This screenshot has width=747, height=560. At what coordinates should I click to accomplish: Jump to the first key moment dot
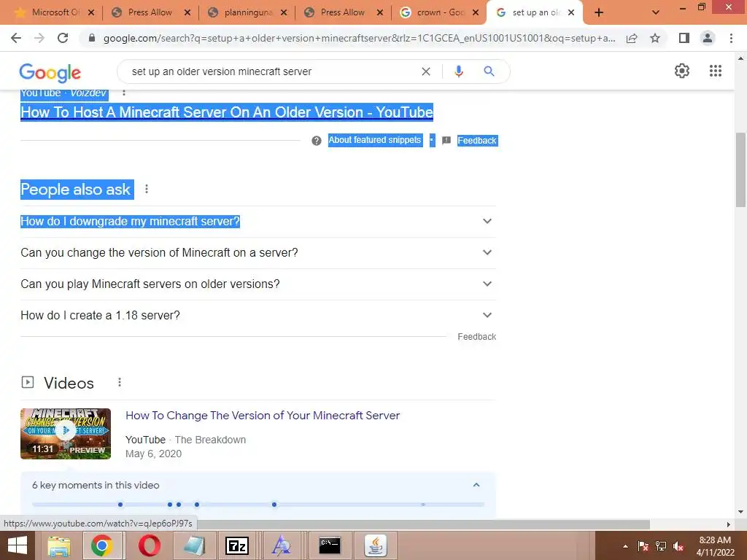point(120,505)
